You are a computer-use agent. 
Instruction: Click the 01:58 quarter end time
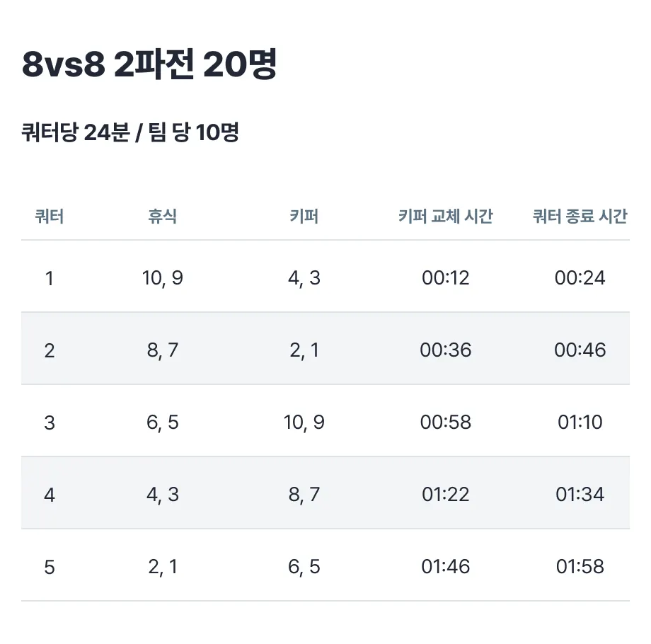tap(580, 567)
